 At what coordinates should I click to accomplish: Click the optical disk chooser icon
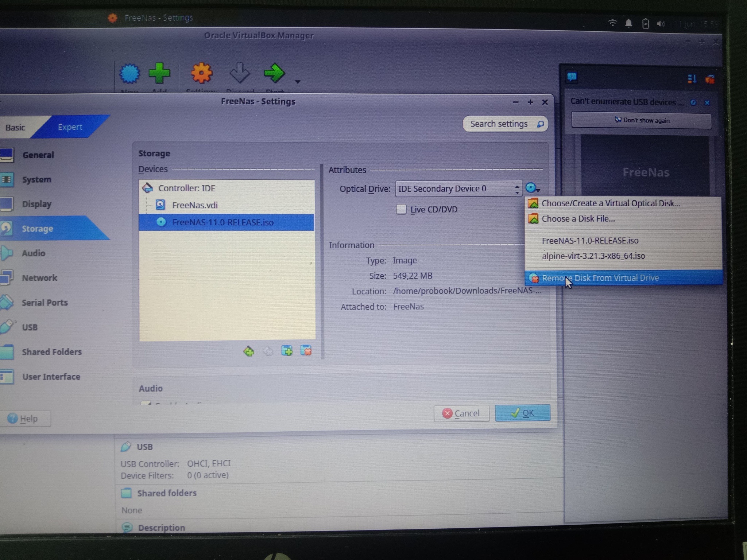coord(533,188)
